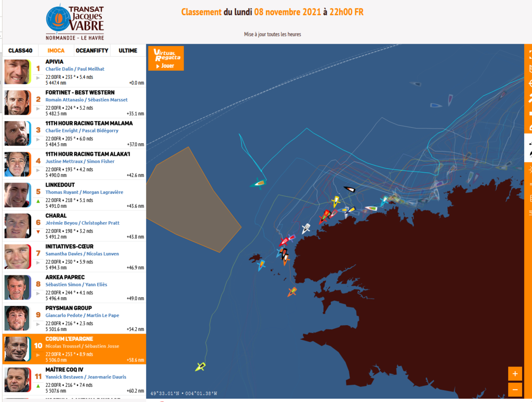This screenshot has height=402, width=532.
Task: Click the rank number 10
Action: tap(38, 346)
